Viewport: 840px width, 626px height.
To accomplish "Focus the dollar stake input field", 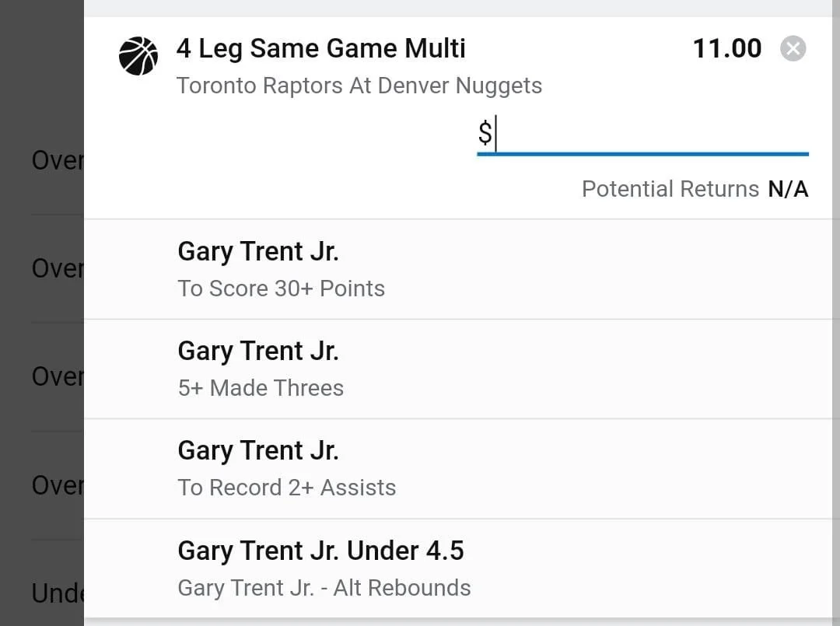I will (643, 135).
